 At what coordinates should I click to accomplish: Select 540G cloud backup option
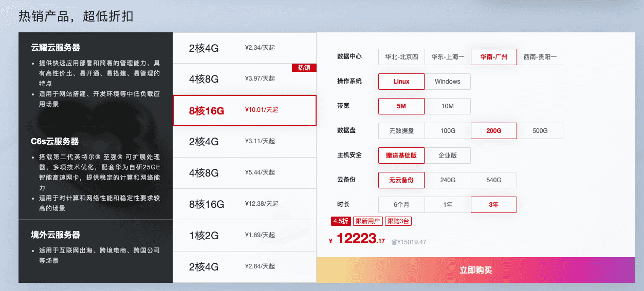494,180
